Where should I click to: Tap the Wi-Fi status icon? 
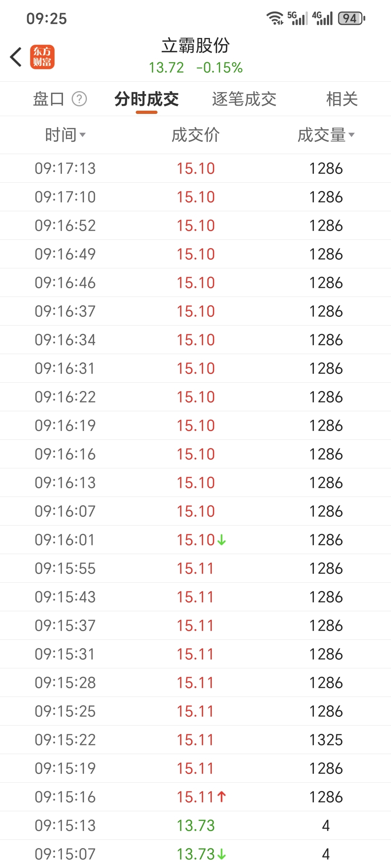pos(275,18)
